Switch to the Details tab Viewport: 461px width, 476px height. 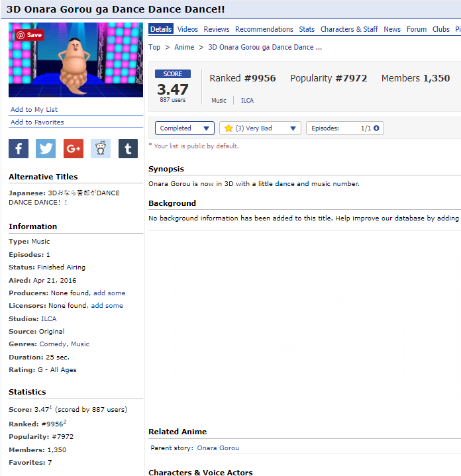[x=161, y=29]
